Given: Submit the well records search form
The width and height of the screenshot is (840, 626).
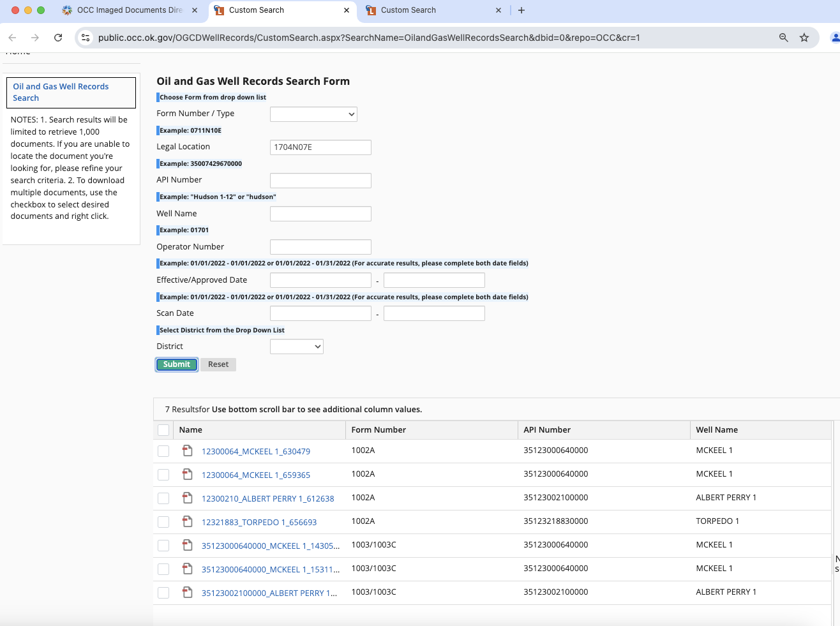Looking at the screenshot, I should (x=177, y=364).
